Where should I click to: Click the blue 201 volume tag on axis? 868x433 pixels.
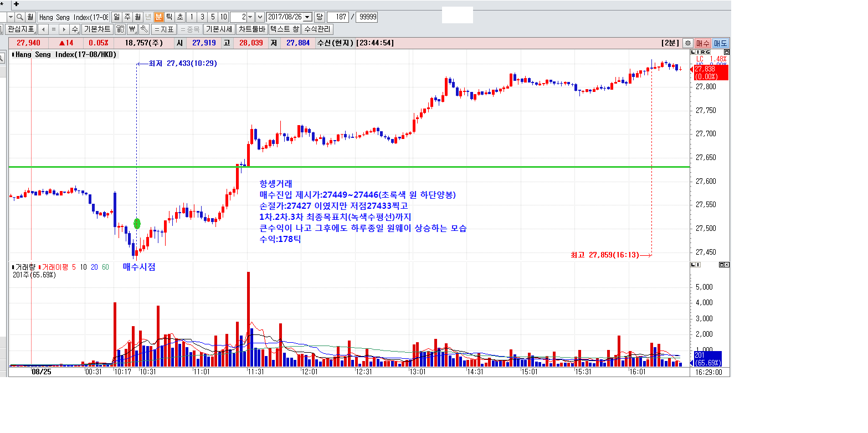(707, 359)
